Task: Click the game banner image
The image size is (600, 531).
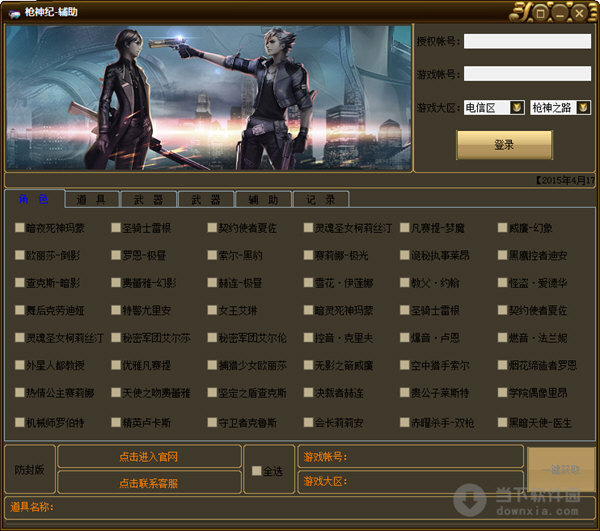Action: tap(209, 98)
